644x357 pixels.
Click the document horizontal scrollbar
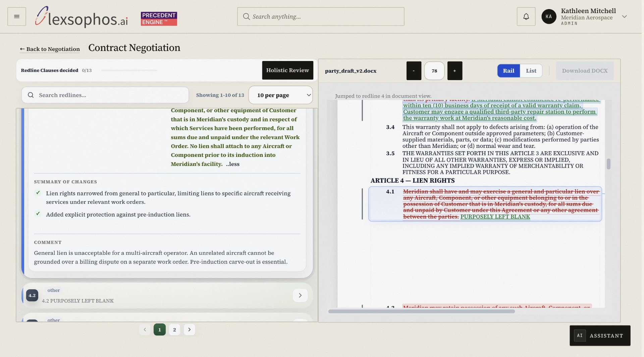point(421,311)
